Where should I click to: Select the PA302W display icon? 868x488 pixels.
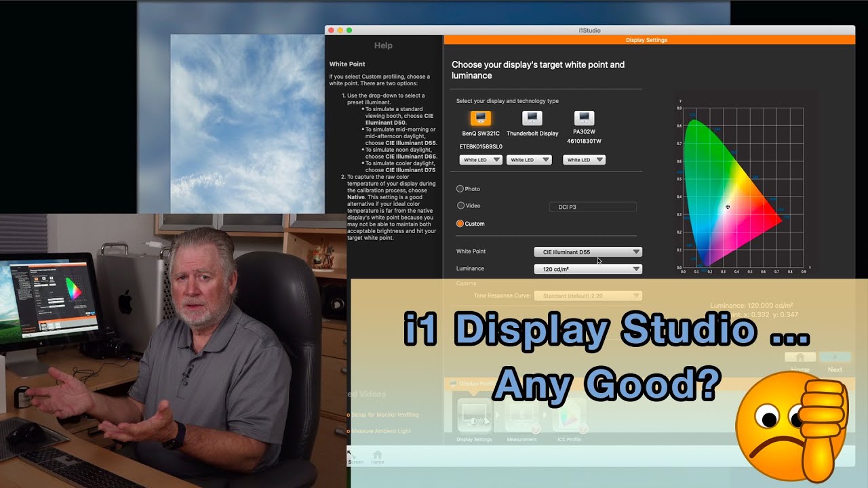click(x=584, y=119)
